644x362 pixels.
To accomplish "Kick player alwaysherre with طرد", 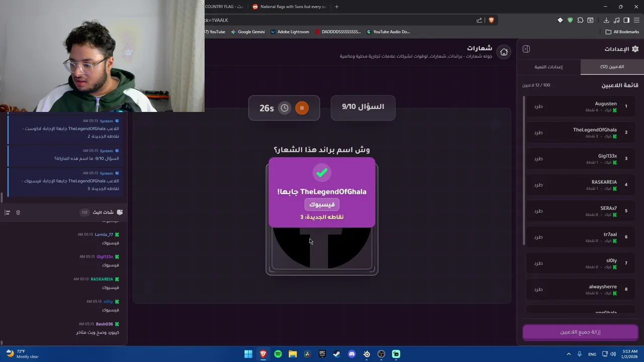I will [x=538, y=289].
